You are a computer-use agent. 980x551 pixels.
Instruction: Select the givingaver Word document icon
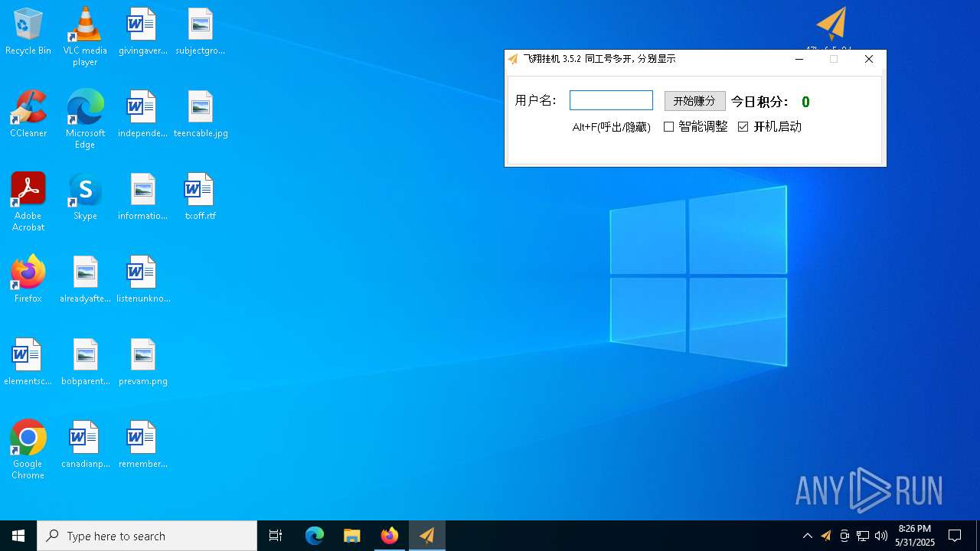(142, 32)
